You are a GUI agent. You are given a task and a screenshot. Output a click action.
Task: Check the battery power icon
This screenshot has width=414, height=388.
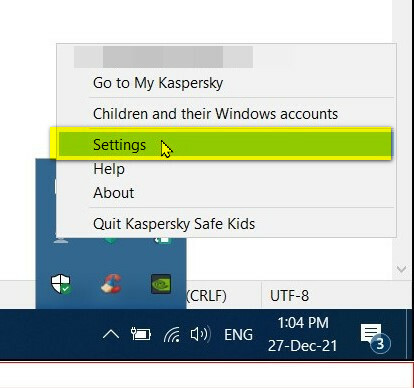[x=141, y=334]
